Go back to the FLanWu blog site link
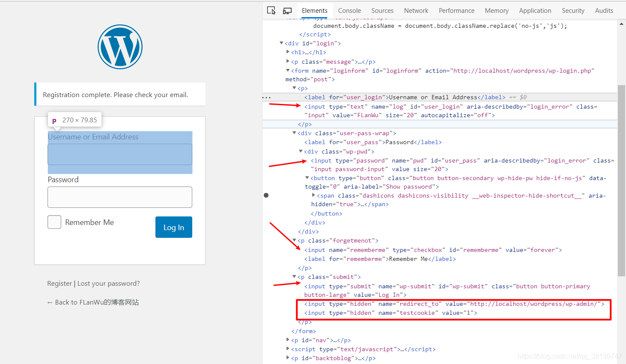The image size is (626, 364). pos(93,302)
